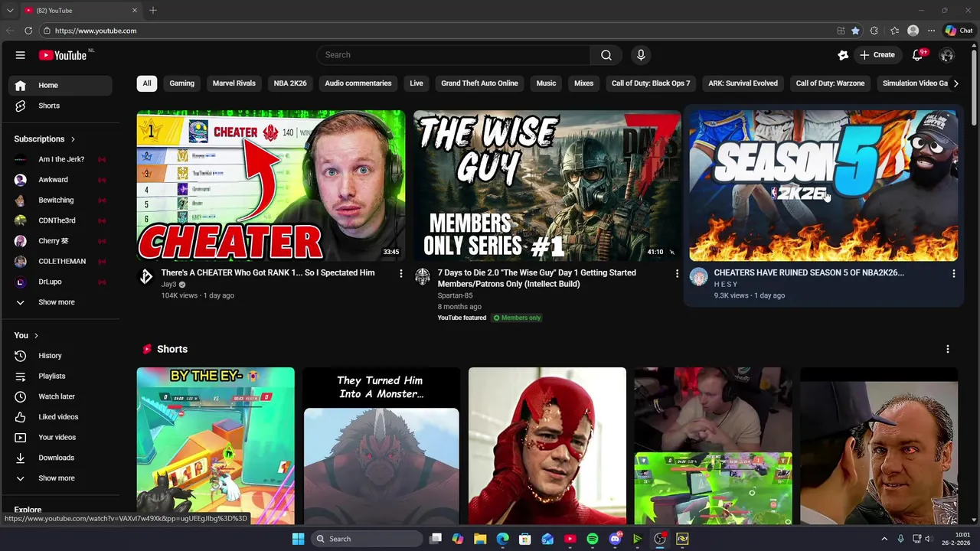Select the Audio commentaries chip

pos(358,83)
